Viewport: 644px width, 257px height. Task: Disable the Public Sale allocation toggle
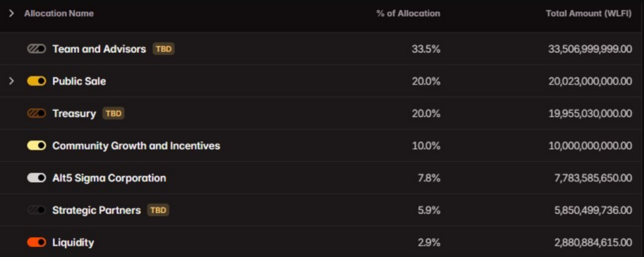pyautogui.click(x=36, y=81)
